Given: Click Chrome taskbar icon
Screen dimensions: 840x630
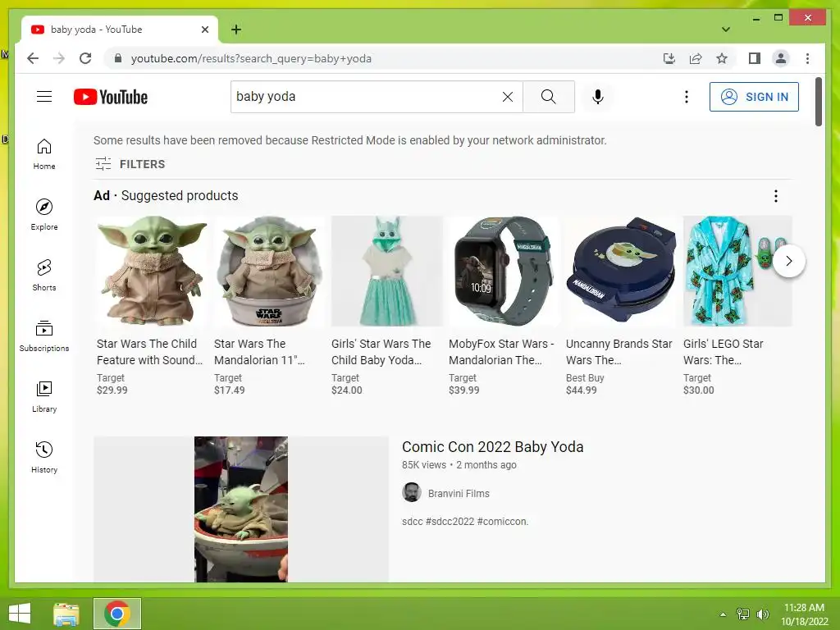Looking at the screenshot, I should click(x=117, y=614).
